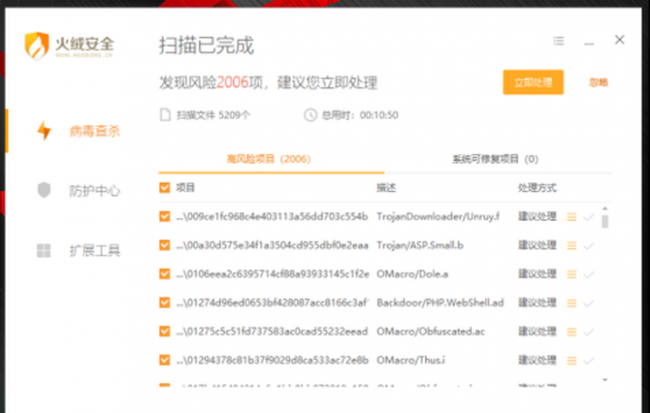The height and width of the screenshot is (413, 650).
Task: Click the file icon beside 扫描文件 5209个
Action: 165,114
